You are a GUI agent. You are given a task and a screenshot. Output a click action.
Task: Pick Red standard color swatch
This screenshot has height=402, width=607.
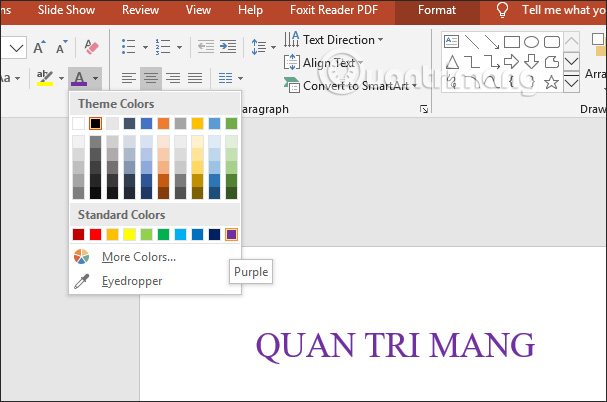96,234
